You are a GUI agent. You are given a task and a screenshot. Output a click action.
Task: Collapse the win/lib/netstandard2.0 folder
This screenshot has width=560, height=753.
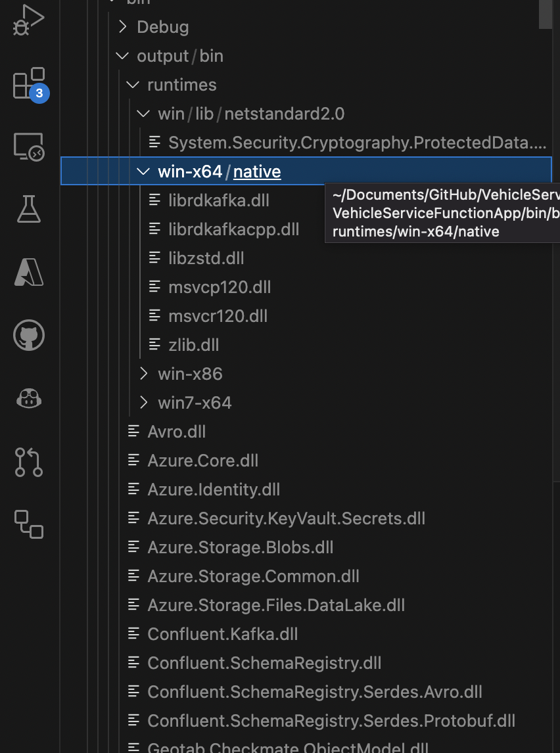click(143, 113)
